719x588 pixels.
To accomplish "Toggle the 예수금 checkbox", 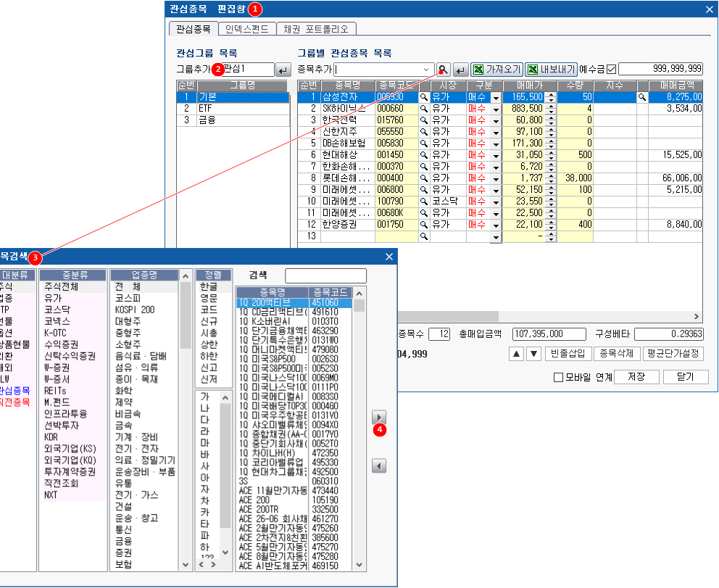I will [x=610, y=70].
